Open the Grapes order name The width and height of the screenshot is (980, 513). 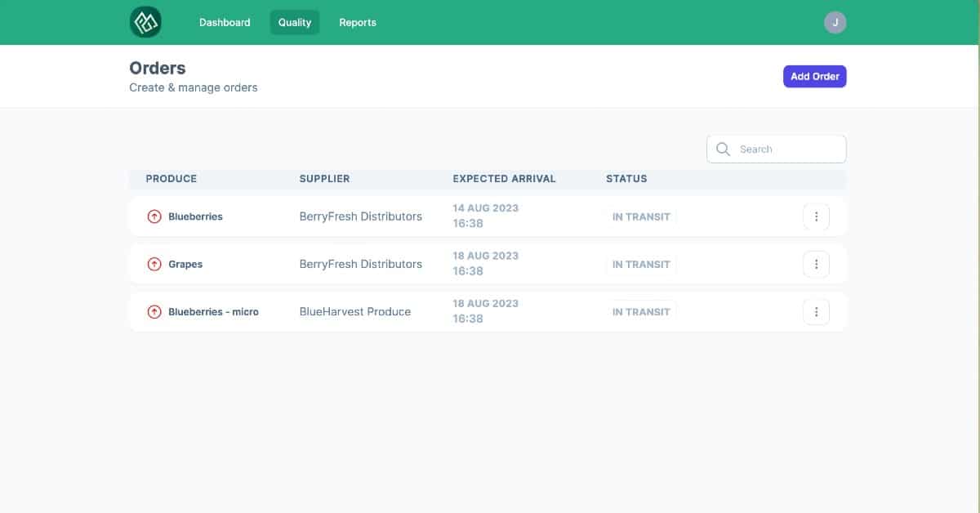point(185,264)
